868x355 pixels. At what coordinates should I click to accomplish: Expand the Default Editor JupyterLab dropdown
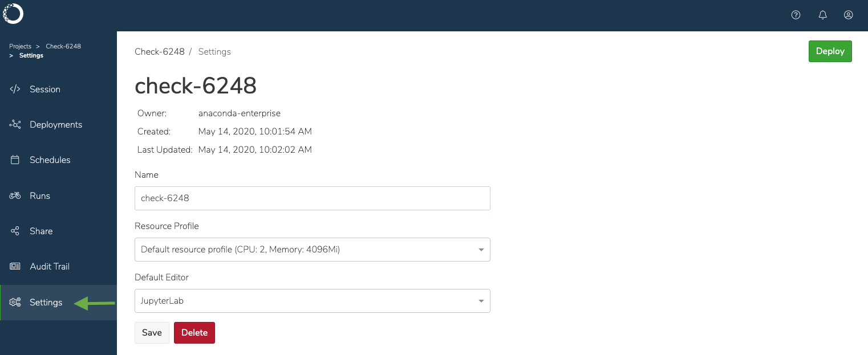[313, 301]
